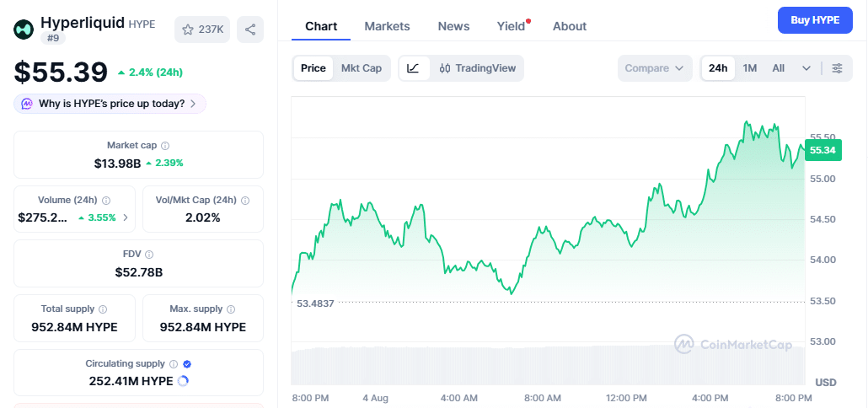Expand more time range options chevron

click(x=806, y=68)
